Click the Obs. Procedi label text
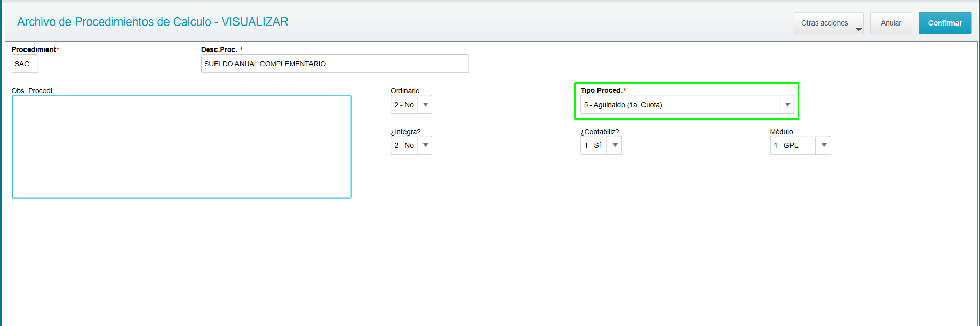The width and height of the screenshot is (980, 326). (x=32, y=91)
